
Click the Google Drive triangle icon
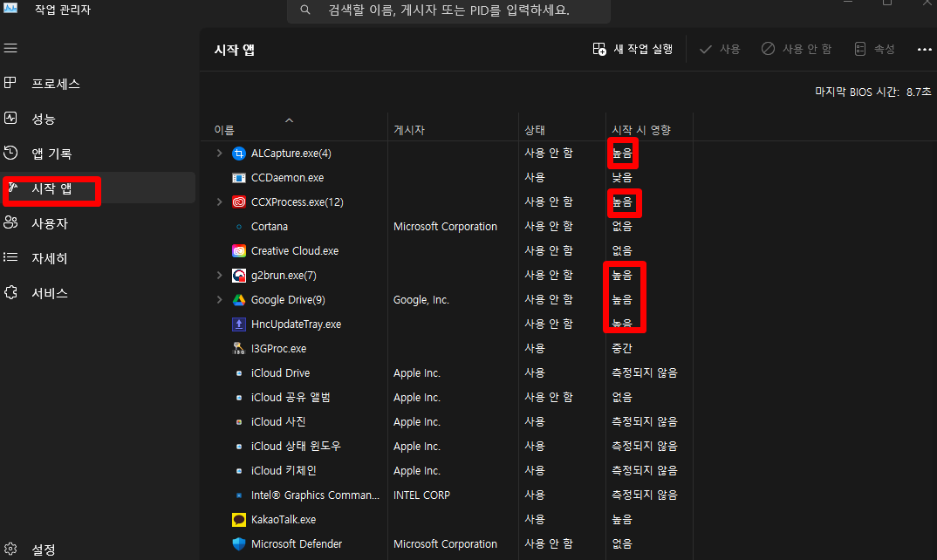point(239,300)
